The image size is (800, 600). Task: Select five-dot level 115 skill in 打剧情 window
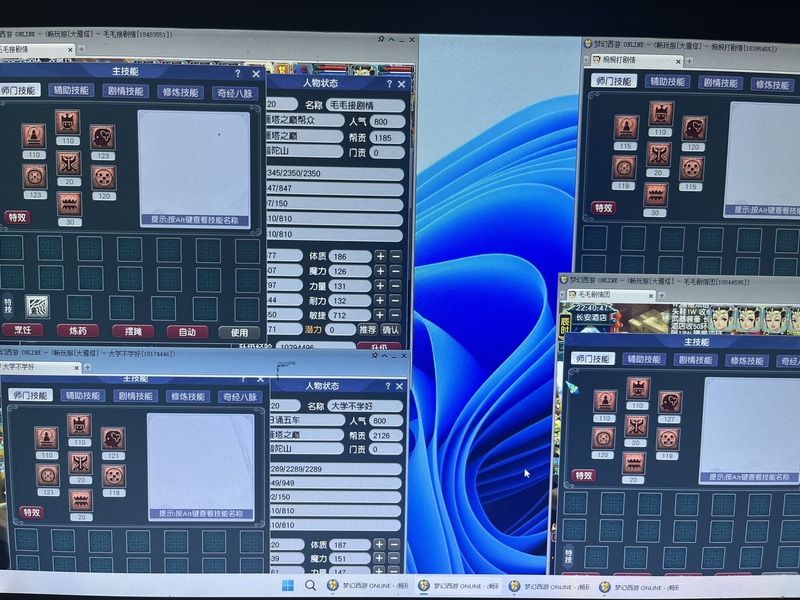(692, 169)
